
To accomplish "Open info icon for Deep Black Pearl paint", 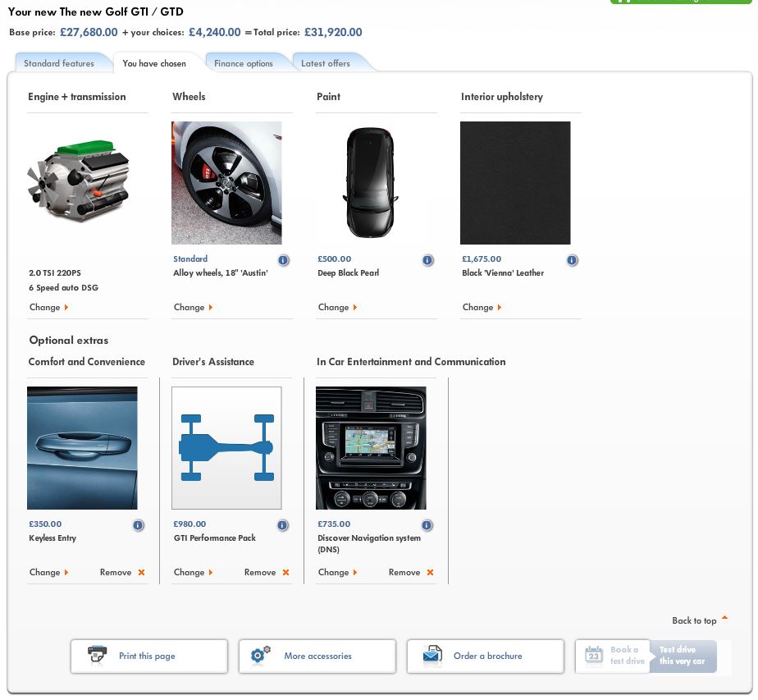I will [x=427, y=260].
